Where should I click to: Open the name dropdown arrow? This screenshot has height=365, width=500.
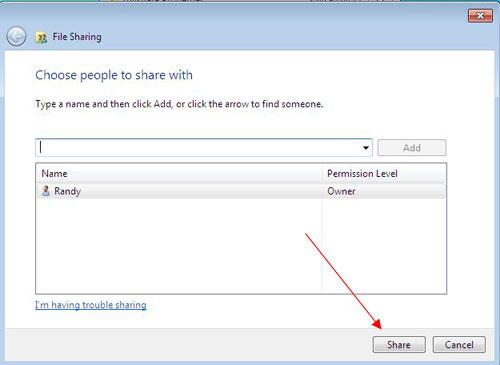coord(366,148)
